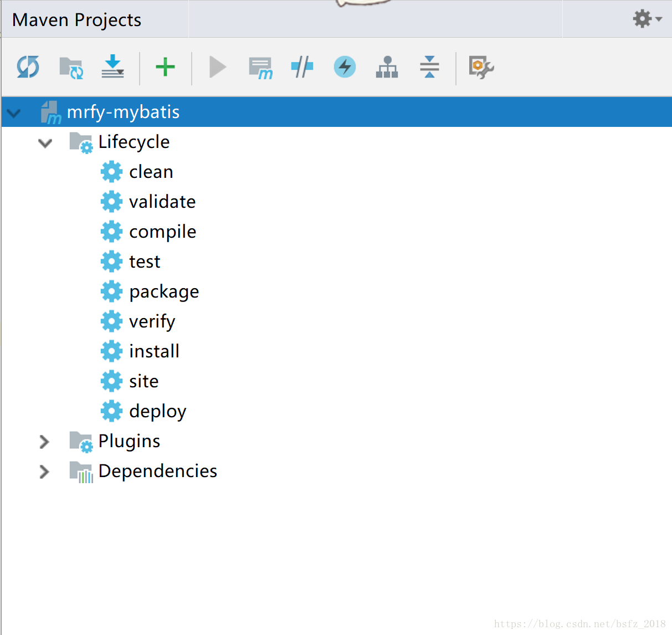672x635 pixels.
Task: Click the gear icon beside site
Action: (x=111, y=381)
